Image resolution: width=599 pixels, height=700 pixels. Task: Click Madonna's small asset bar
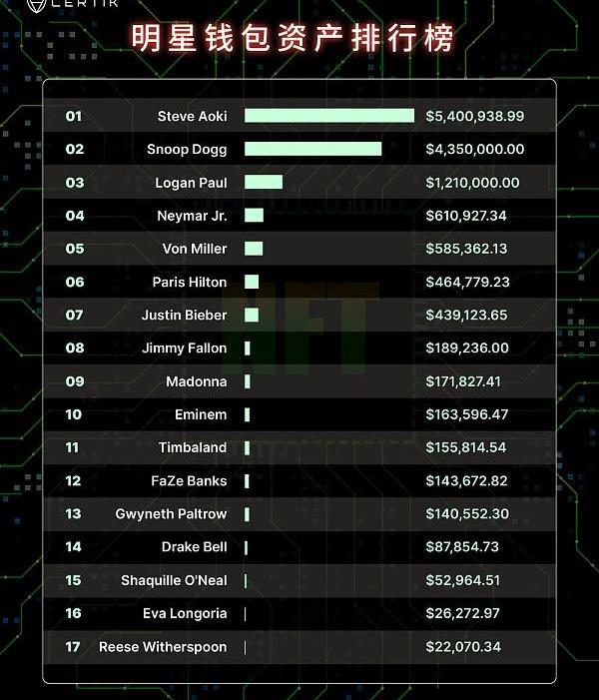pos(248,381)
